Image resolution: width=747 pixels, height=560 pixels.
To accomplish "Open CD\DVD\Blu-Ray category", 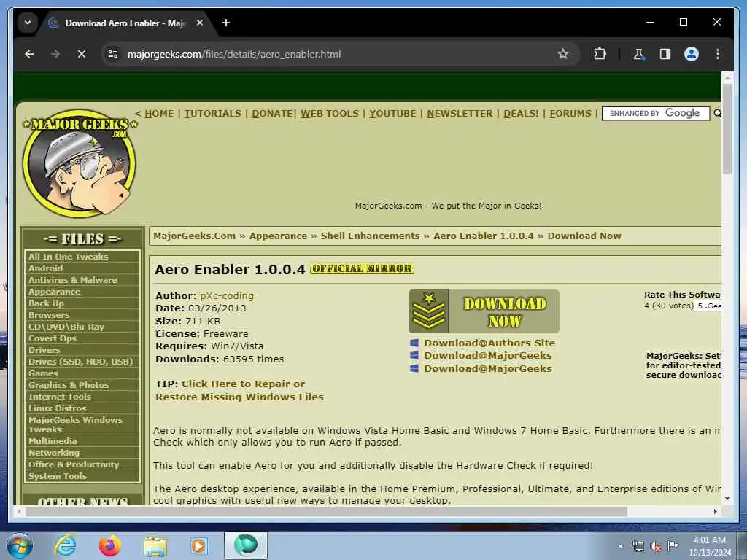I will coord(66,327).
